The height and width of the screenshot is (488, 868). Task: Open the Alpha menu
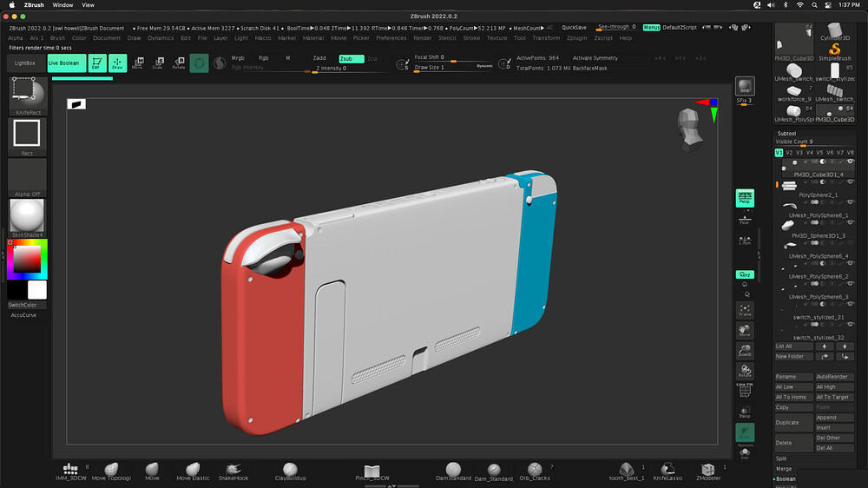16,38
